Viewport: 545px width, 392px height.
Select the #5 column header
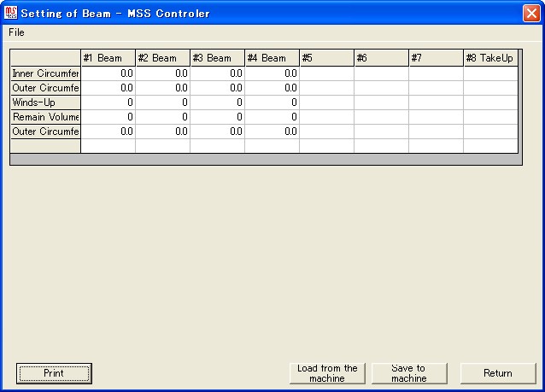326,58
